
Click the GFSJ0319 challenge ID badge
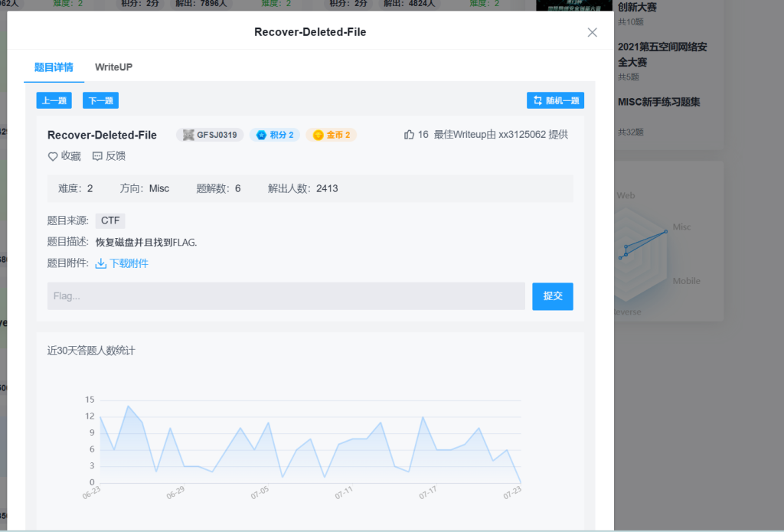(x=210, y=135)
